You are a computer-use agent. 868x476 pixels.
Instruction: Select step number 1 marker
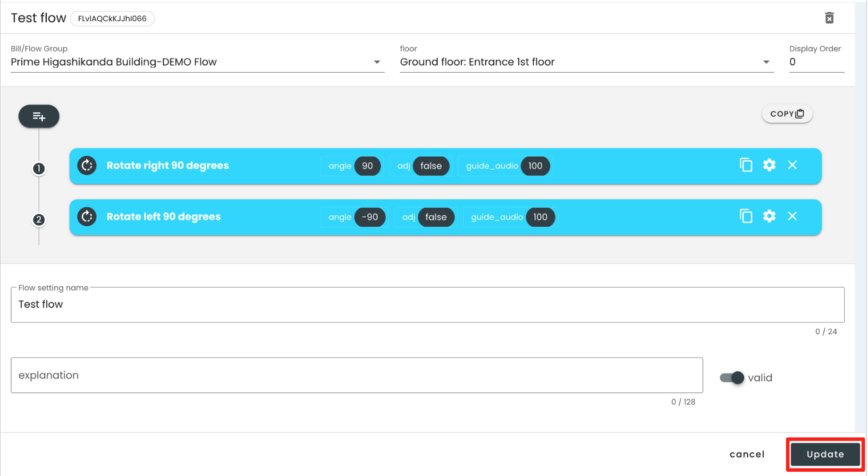pos(39,169)
